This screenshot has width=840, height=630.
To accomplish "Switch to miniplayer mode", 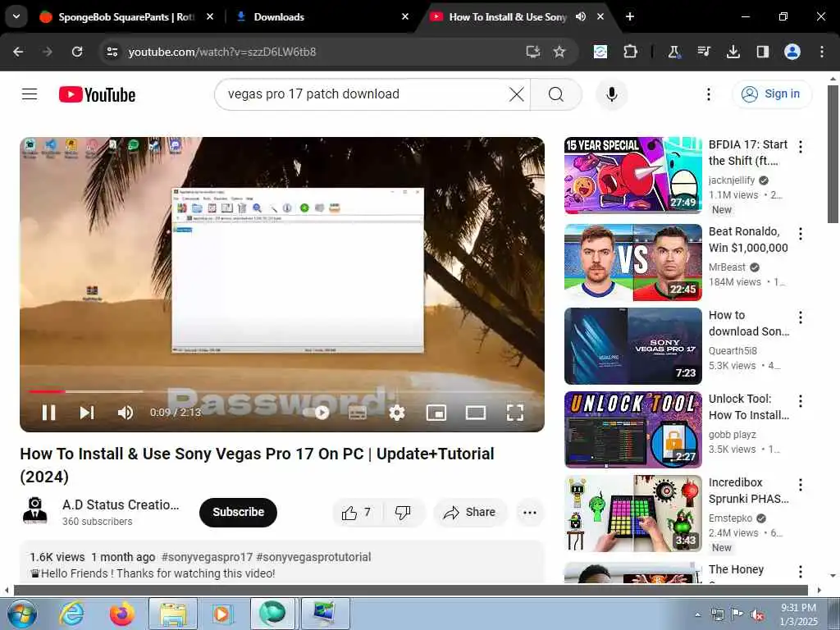I will [x=436, y=413].
